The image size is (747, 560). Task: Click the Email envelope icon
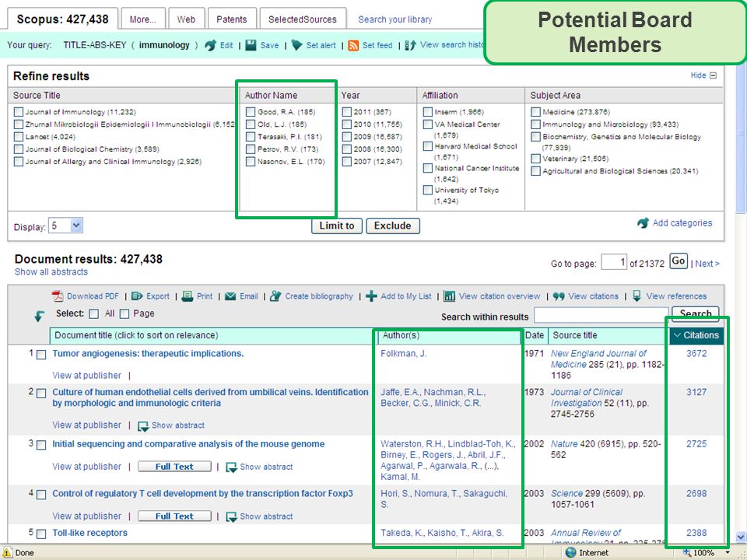(x=230, y=296)
